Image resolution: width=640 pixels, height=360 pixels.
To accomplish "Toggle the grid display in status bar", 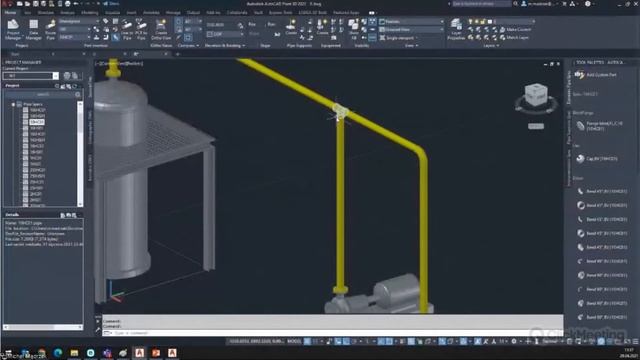I will (307, 341).
